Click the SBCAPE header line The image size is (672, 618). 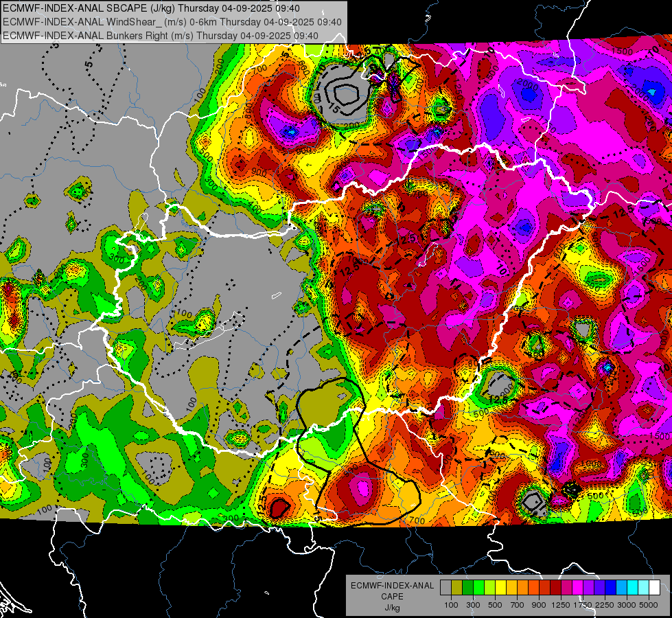[151, 8]
